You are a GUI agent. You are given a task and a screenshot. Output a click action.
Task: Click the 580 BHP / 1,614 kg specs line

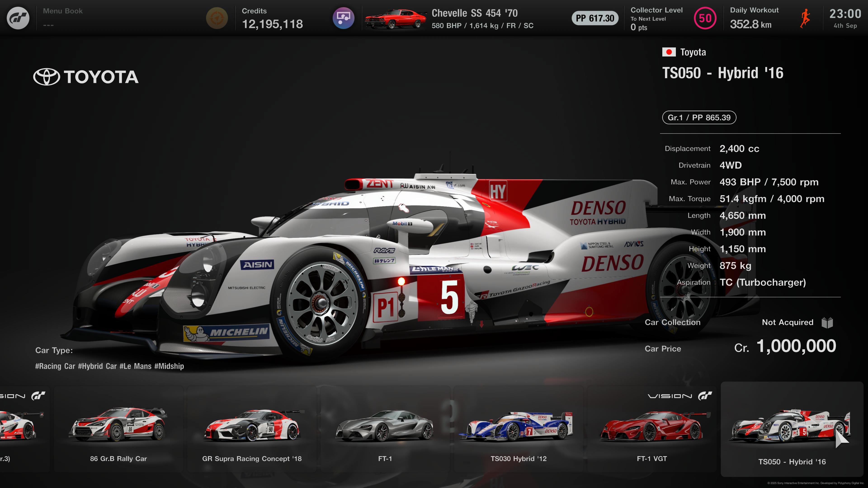click(x=483, y=26)
